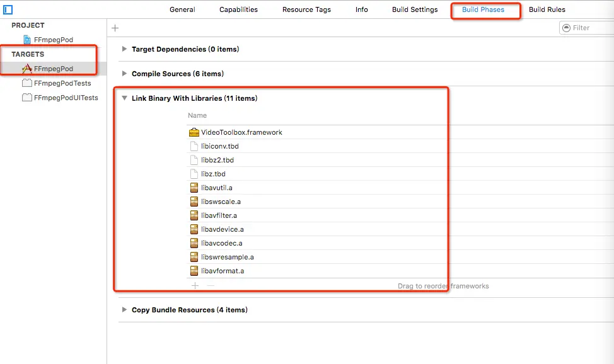Image resolution: width=614 pixels, height=364 pixels.
Task: Open the Build Rules tab
Action: [x=547, y=9]
